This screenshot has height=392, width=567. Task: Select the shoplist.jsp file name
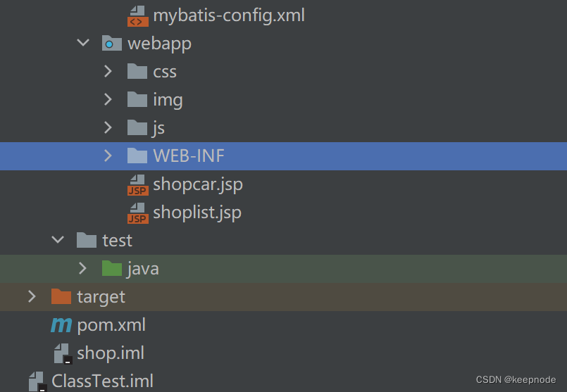pyautogui.click(x=197, y=213)
